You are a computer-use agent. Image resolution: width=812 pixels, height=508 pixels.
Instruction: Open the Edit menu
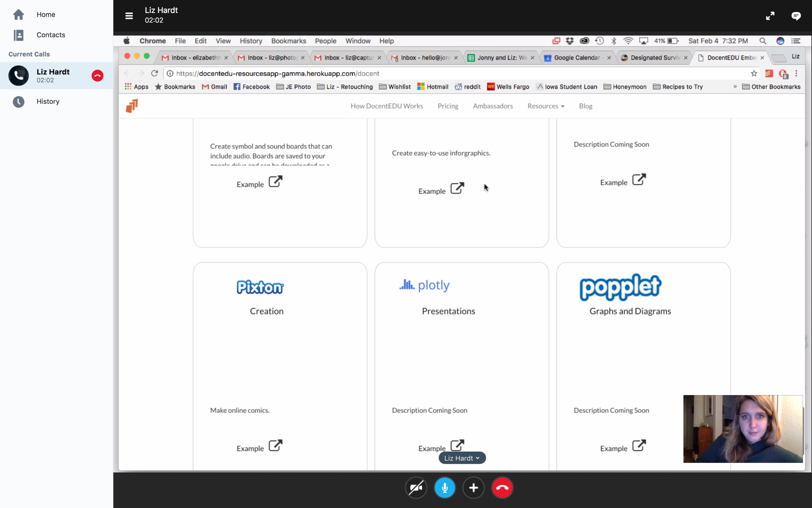[200, 41]
